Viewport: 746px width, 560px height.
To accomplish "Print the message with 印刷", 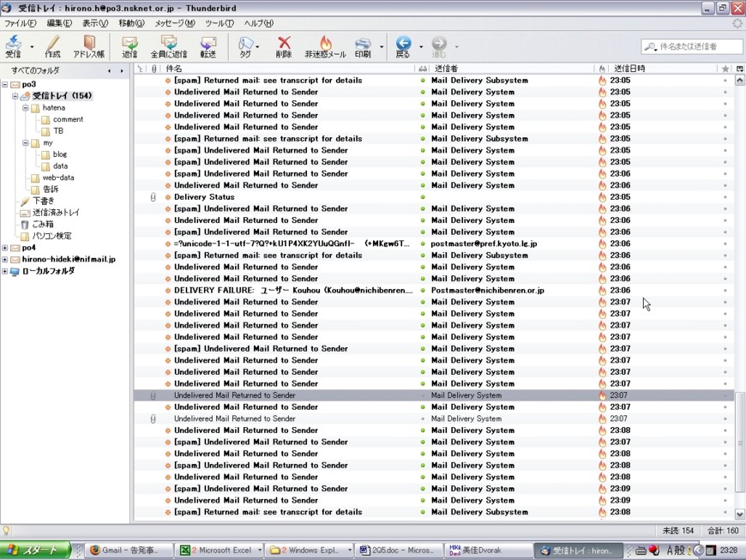I will 363,46.
